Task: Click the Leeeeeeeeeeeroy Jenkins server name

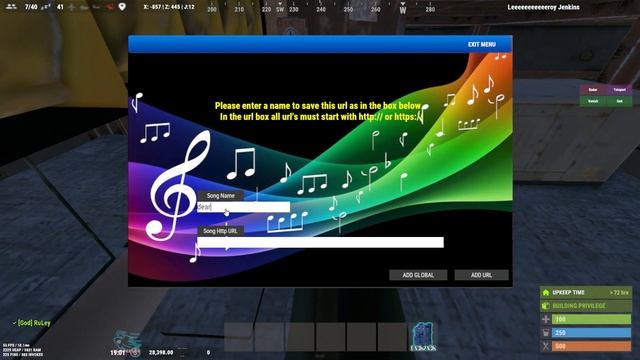Action: (x=543, y=7)
